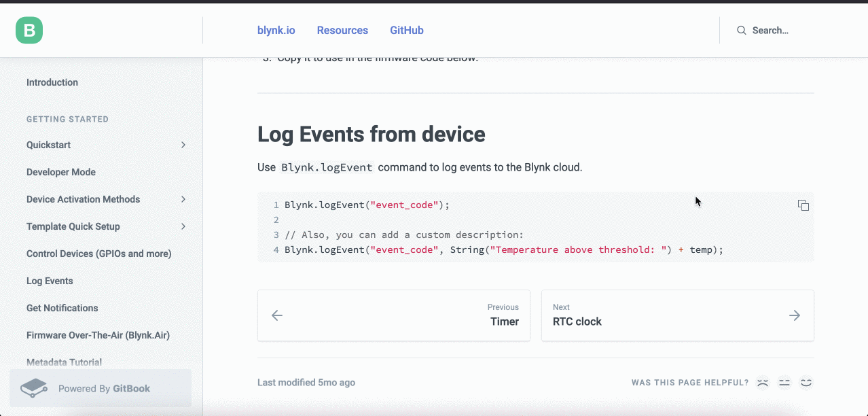Expand Template Quick Setup chevron
The width and height of the screenshot is (868, 416).
tap(183, 226)
